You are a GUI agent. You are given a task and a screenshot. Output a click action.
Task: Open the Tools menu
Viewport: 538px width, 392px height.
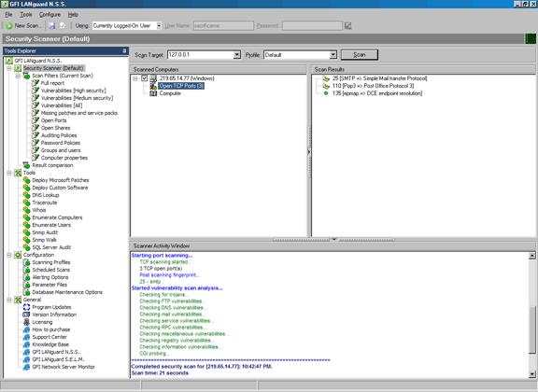coord(26,14)
